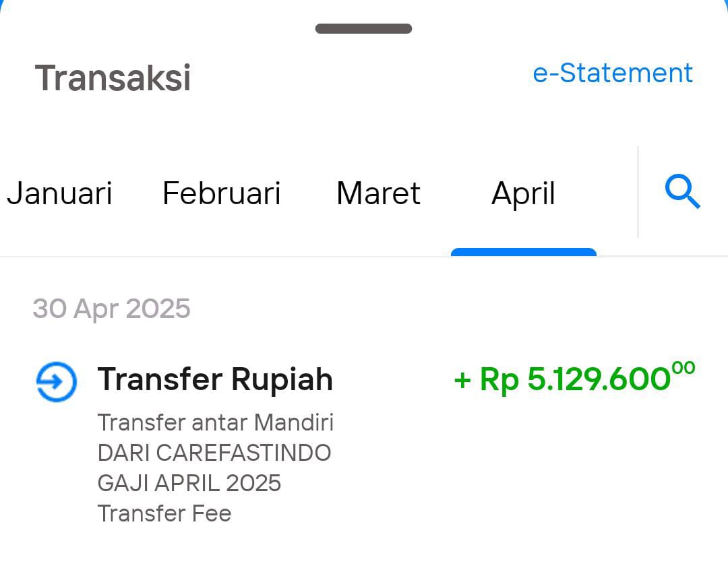
Task: Switch to the Januari tab
Action: [x=59, y=193]
